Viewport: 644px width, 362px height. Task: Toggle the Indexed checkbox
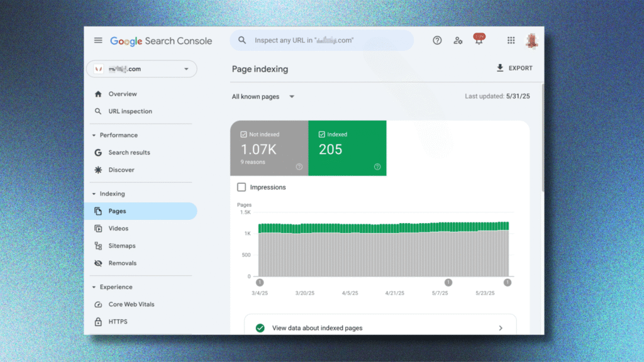pyautogui.click(x=321, y=134)
